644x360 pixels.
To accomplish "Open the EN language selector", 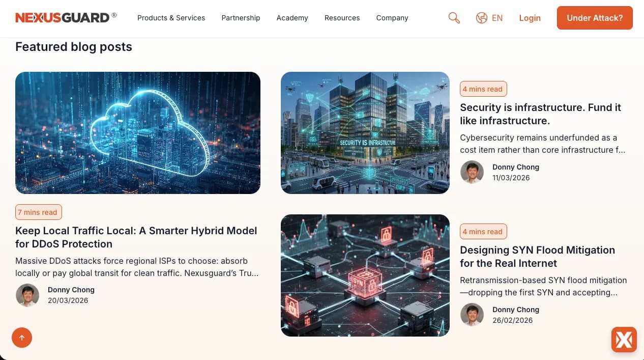I will point(497,18).
